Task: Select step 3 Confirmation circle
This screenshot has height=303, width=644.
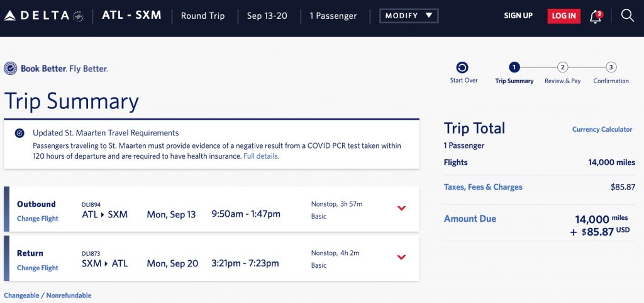Action: [611, 68]
